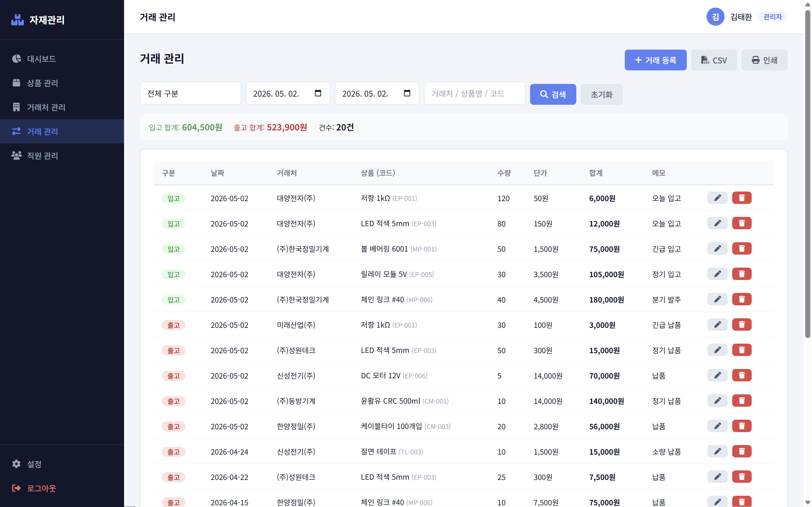Viewport: 812px width, 507px height.
Task: Open the calendar picker on the start date
Action: (x=318, y=93)
